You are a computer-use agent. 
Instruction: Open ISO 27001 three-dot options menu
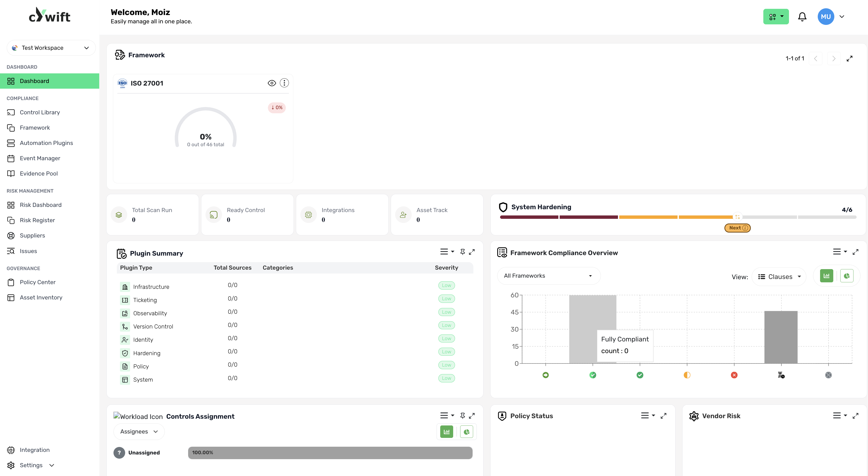284,83
